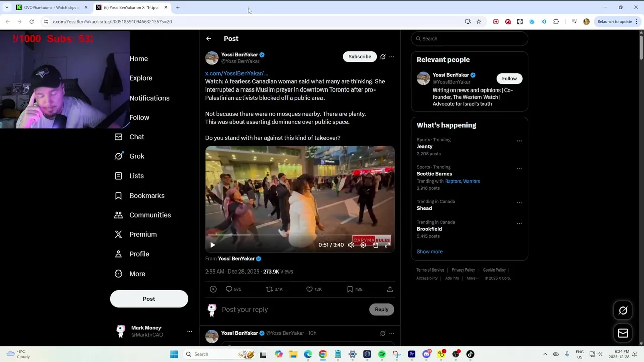The height and width of the screenshot is (362, 644).
Task: Click the Reply button
Action: click(x=381, y=309)
